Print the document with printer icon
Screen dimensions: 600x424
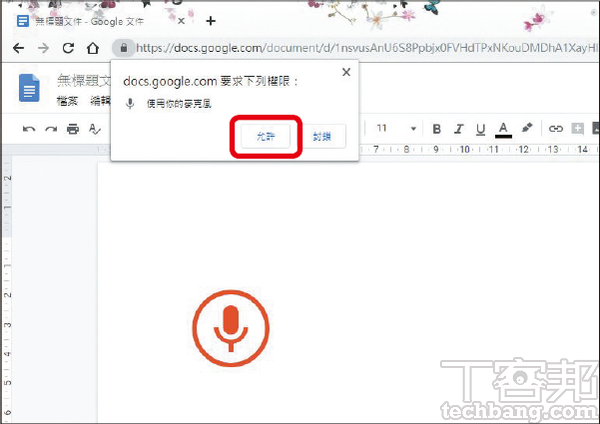click(73, 129)
